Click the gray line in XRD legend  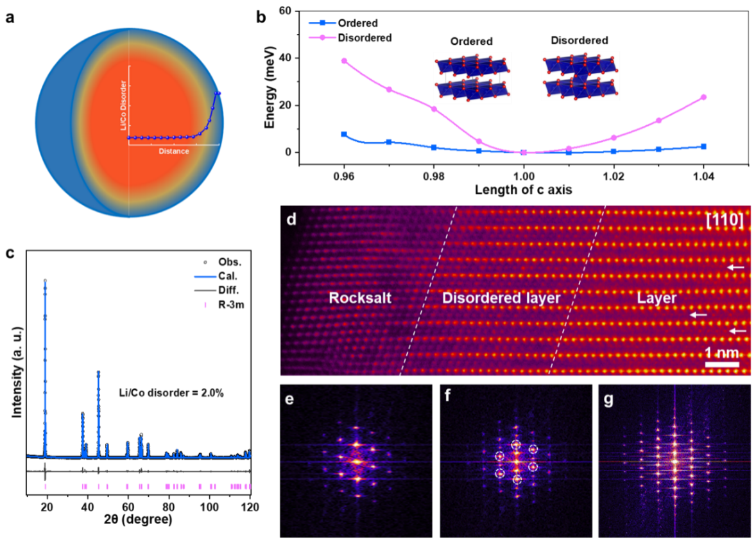[205, 290]
